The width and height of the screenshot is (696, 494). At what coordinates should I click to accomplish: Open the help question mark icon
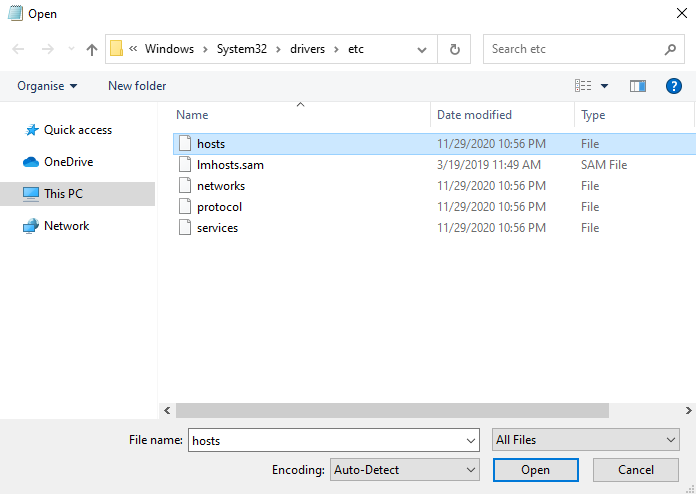(x=673, y=86)
